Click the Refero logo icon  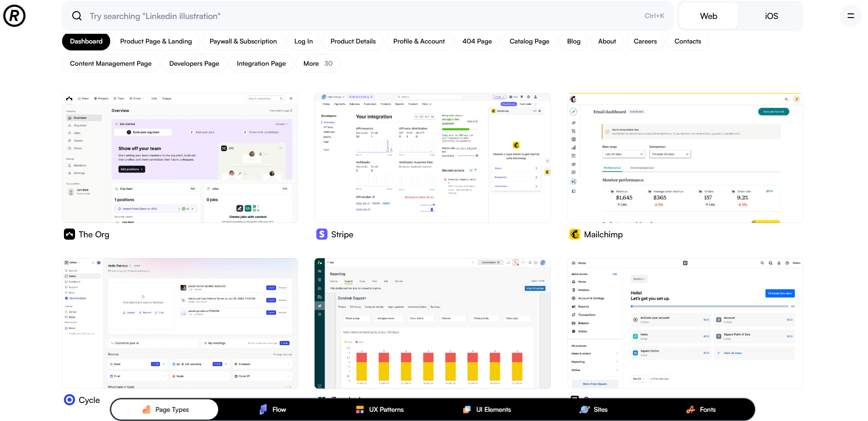pos(14,16)
